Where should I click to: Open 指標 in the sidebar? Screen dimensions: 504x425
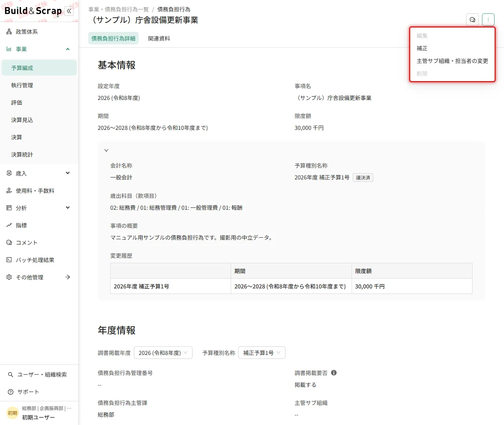click(39, 225)
